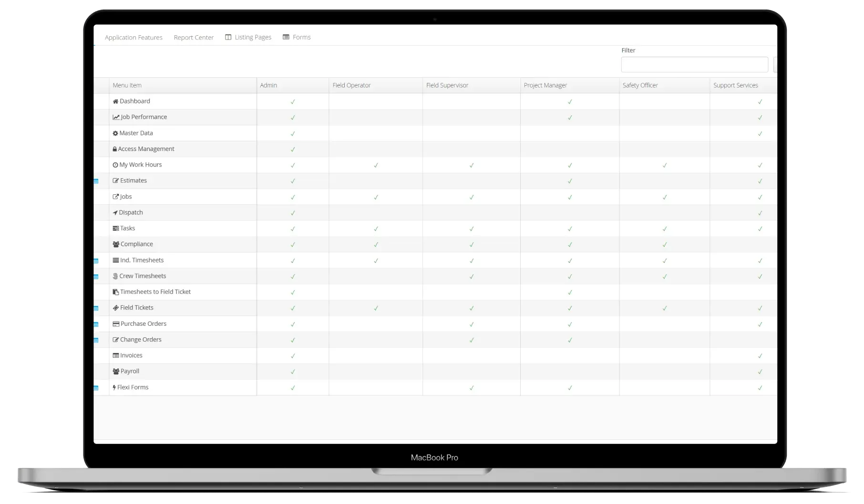Image resolution: width=864 pixels, height=504 pixels.
Task: Switch to the Report Center tab
Action: [x=194, y=37]
